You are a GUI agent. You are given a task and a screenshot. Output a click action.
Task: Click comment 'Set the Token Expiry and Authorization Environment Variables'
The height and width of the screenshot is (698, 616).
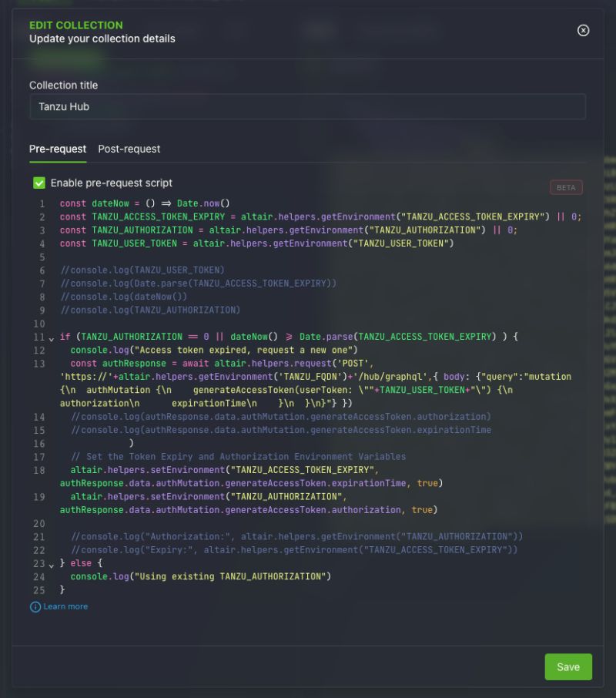(x=239, y=457)
